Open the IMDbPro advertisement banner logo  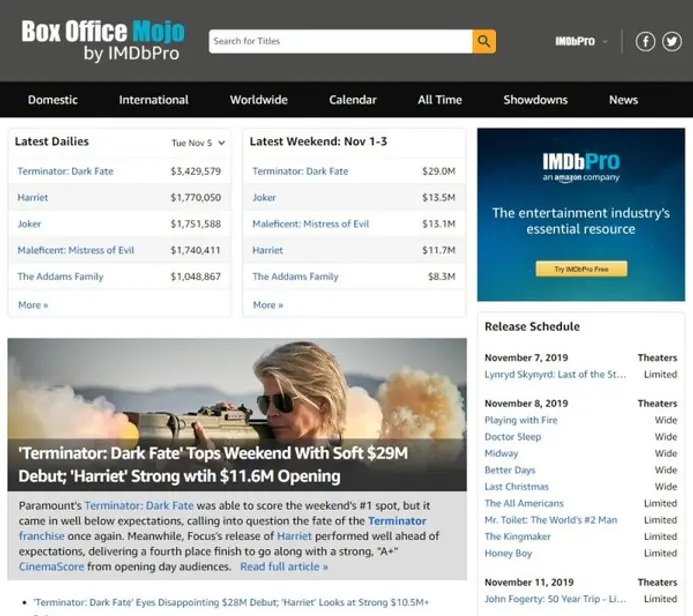point(581,164)
